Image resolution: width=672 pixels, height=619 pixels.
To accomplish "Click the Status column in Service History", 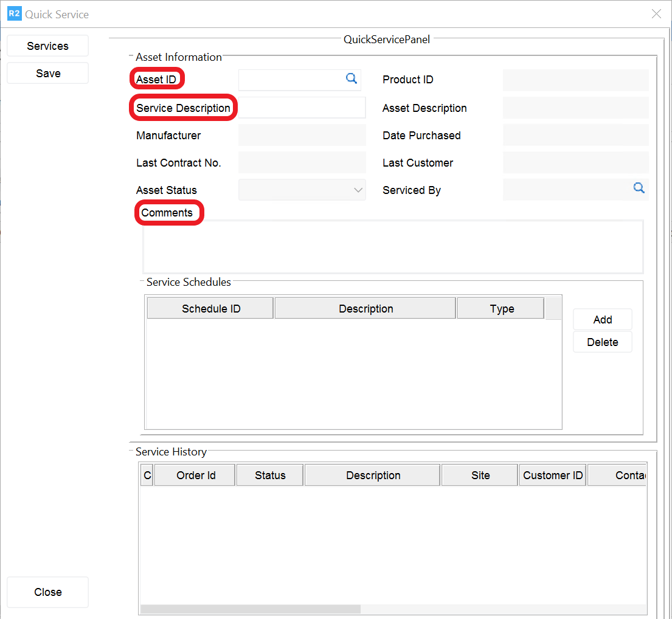I will (269, 475).
